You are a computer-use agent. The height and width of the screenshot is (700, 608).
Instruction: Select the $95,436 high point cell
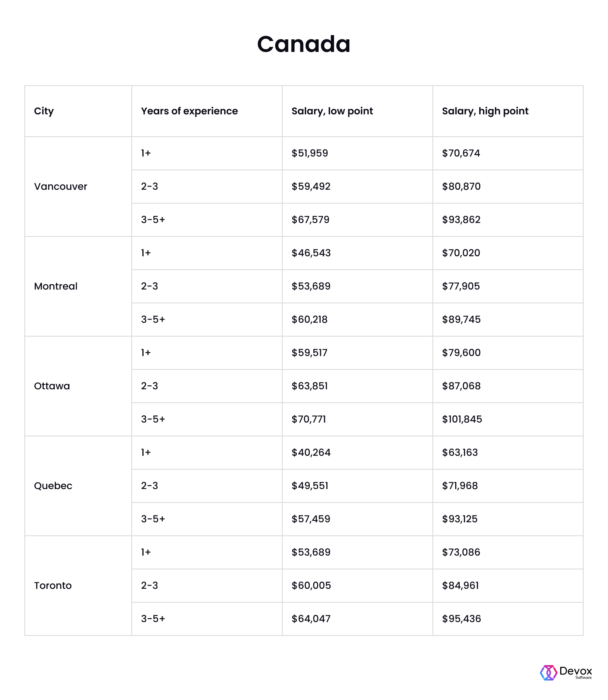(461, 619)
